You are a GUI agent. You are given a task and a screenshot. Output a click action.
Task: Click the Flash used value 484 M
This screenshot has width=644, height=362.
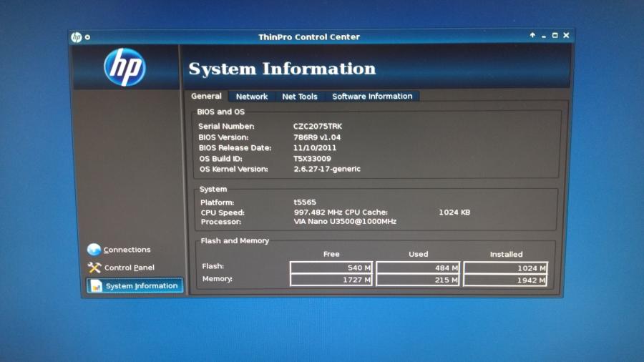coord(418,268)
